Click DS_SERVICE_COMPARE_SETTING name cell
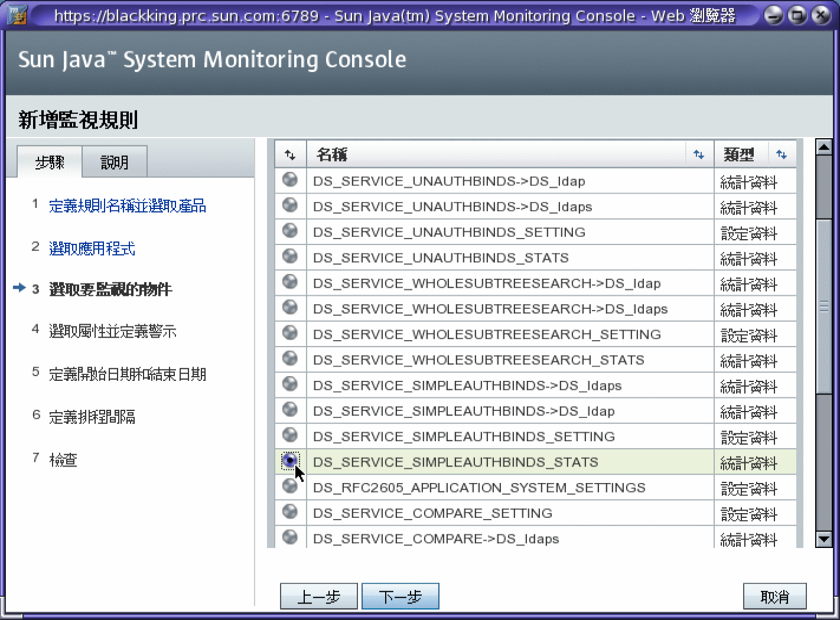The width and height of the screenshot is (840, 620). pyautogui.click(x=510, y=513)
